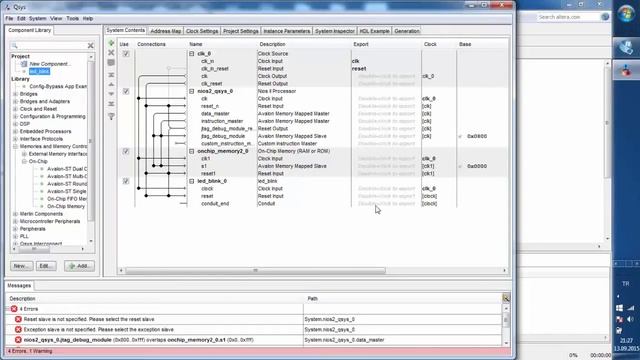Toggle the Use checkbox for nios2_qsys_0
Screen dimensions: 640x360
(x=126, y=91)
